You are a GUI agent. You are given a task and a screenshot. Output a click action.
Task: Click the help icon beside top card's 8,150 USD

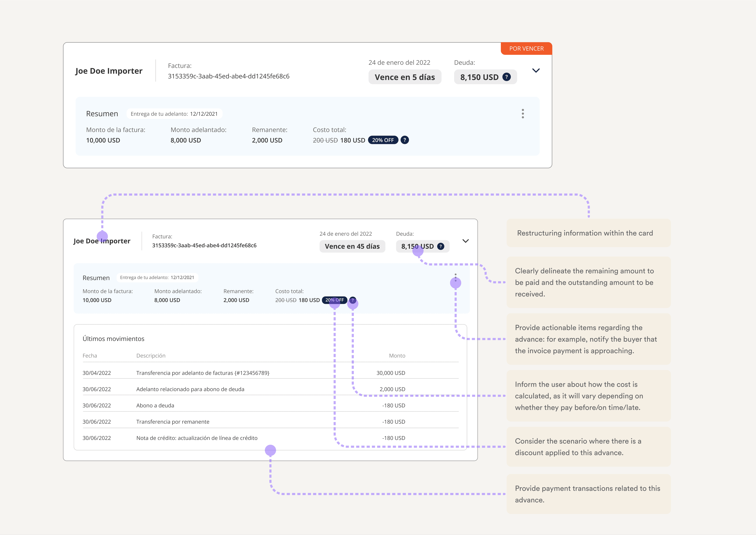point(506,77)
